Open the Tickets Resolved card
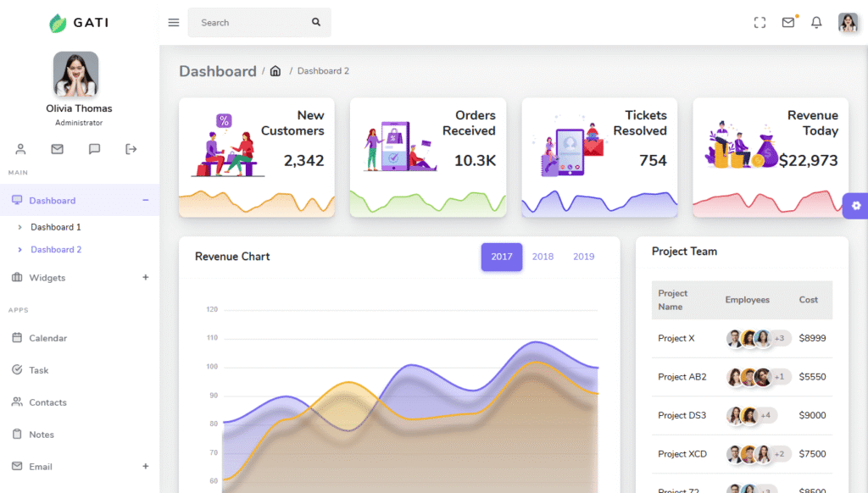 click(599, 158)
